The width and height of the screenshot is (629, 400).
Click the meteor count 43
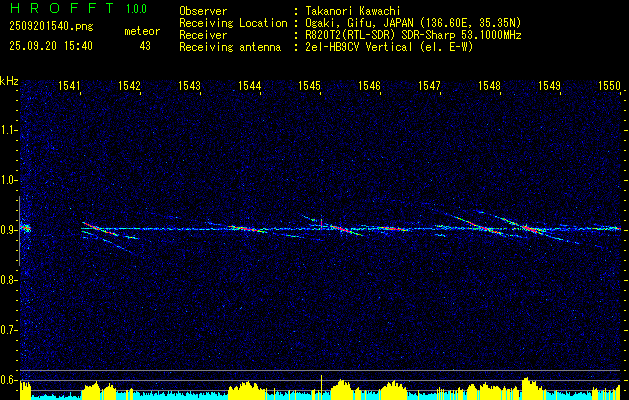pyautogui.click(x=145, y=46)
